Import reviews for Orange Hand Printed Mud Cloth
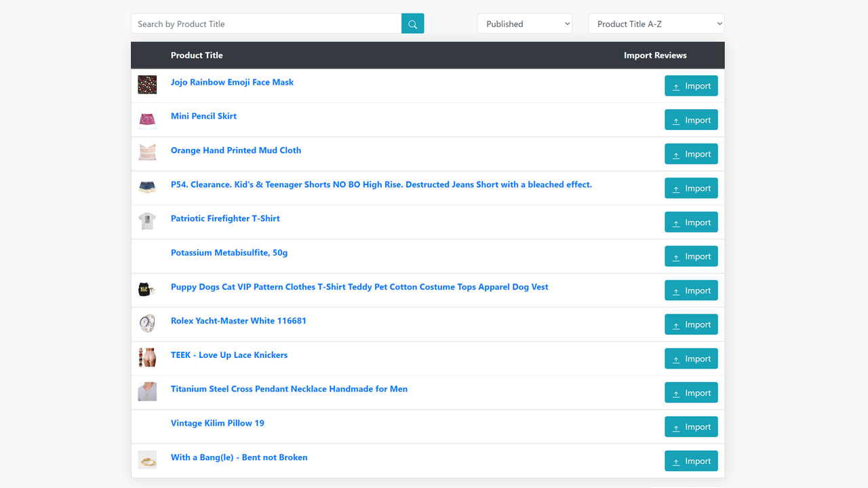868x488 pixels. tap(691, 154)
